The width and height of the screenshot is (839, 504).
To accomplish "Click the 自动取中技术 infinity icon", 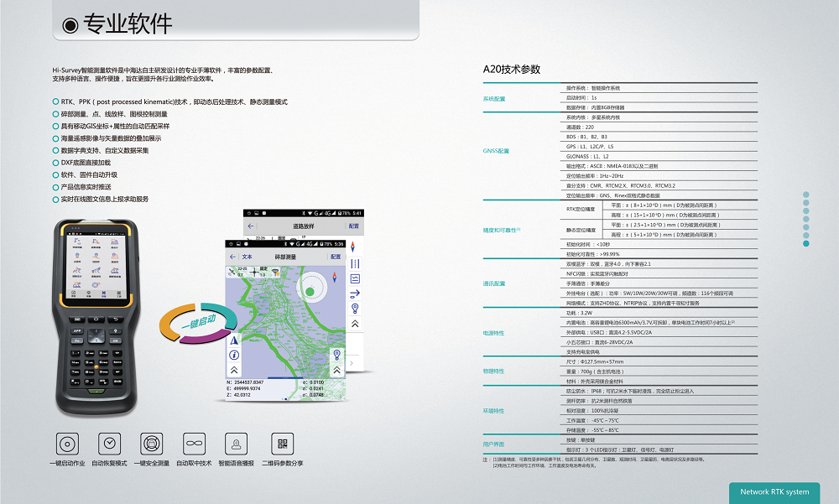I will click(195, 444).
